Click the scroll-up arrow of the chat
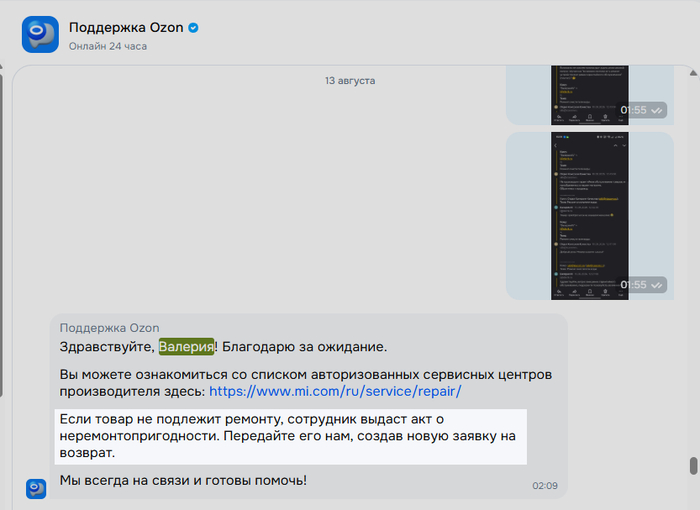 pos(693,73)
